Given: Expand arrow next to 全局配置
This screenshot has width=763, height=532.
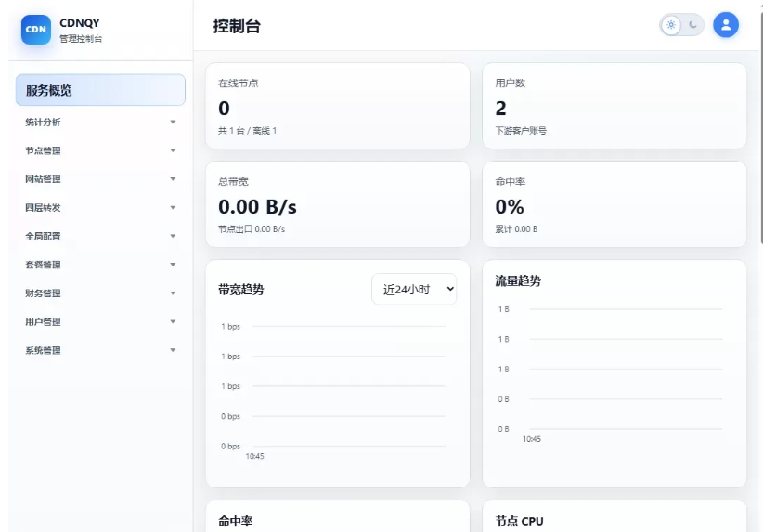Looking at the screenshot, I should [x=173, y=236].
